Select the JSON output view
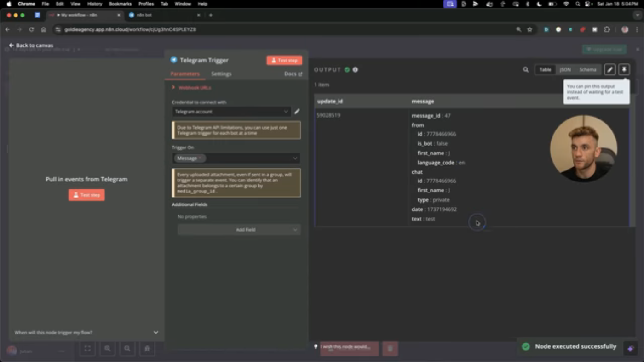The width and height of the screenshot is (644, 362). click(x=565, y=70)
